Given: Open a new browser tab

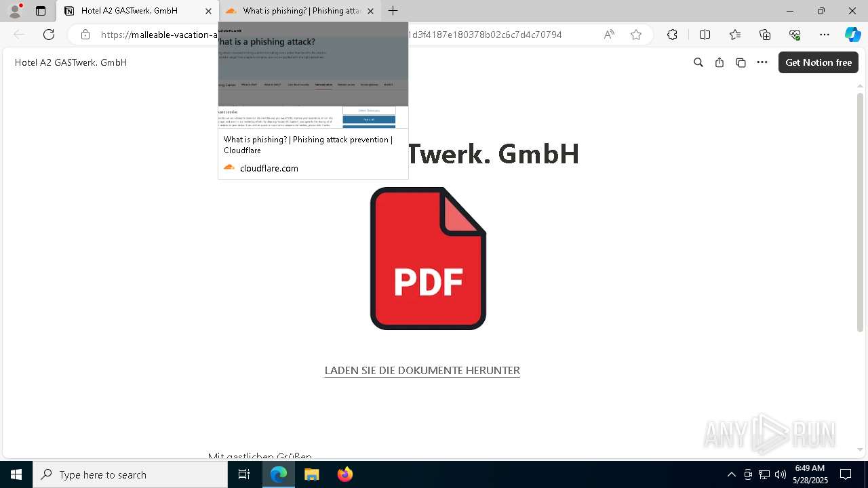Looking at the screenshot, I should click(393, 11).
